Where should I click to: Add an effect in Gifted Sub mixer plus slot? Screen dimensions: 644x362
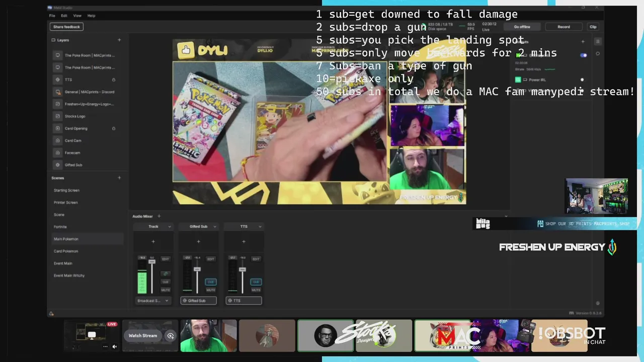pyautogui.click(x=198, y=241)
